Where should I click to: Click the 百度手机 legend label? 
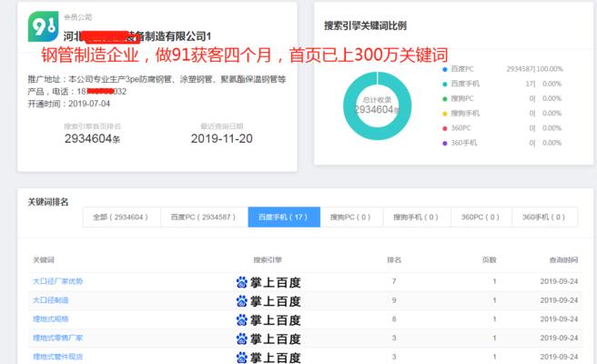pos(465,84)
